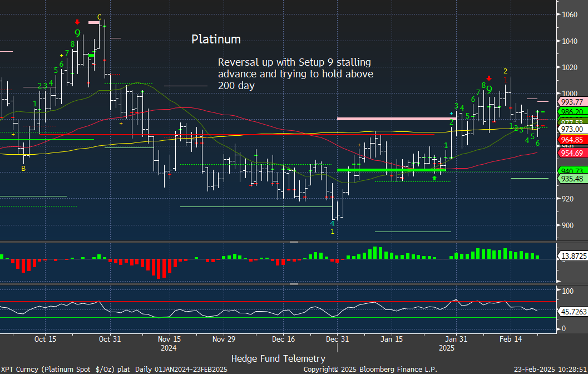588x374 pixels.
Task: Click the yellow B wave label
Action: [23, 169]
